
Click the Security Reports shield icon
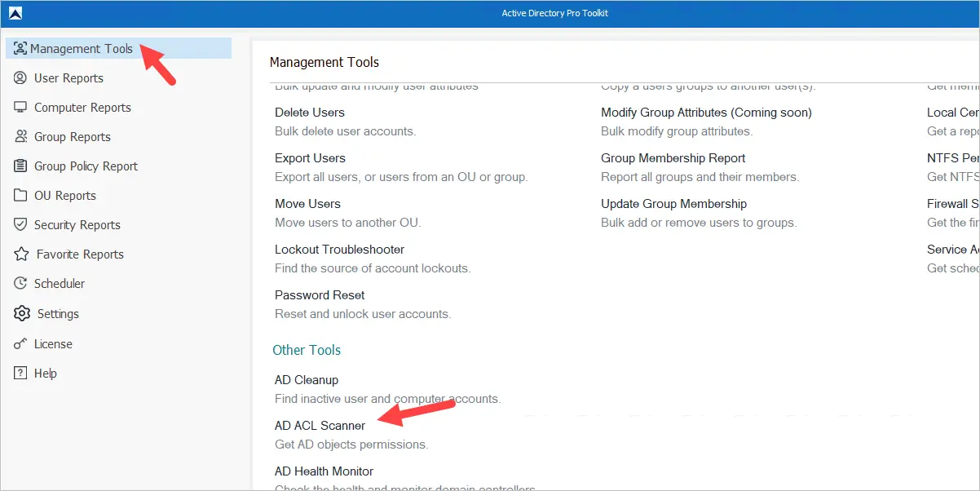pyautogui.click(x=20, y=225)
